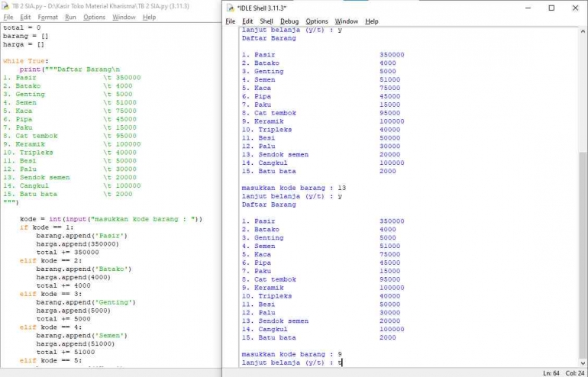Click 'elif kode == 3:' line in editor

point(50,294)
